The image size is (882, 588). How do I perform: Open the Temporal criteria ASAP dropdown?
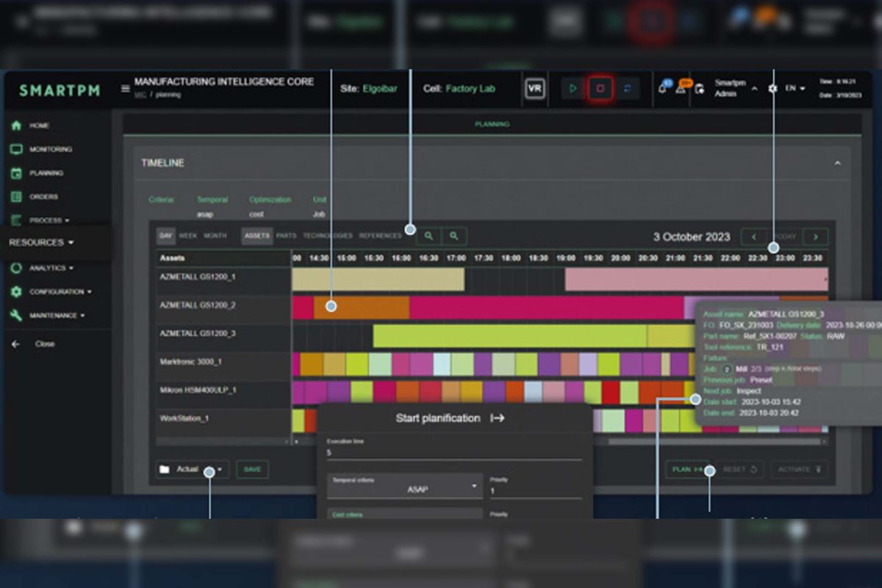(x=404, y=486)
